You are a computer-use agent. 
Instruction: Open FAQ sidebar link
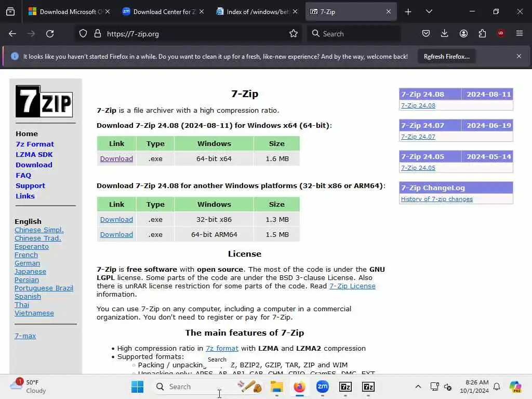coord(23,176)
